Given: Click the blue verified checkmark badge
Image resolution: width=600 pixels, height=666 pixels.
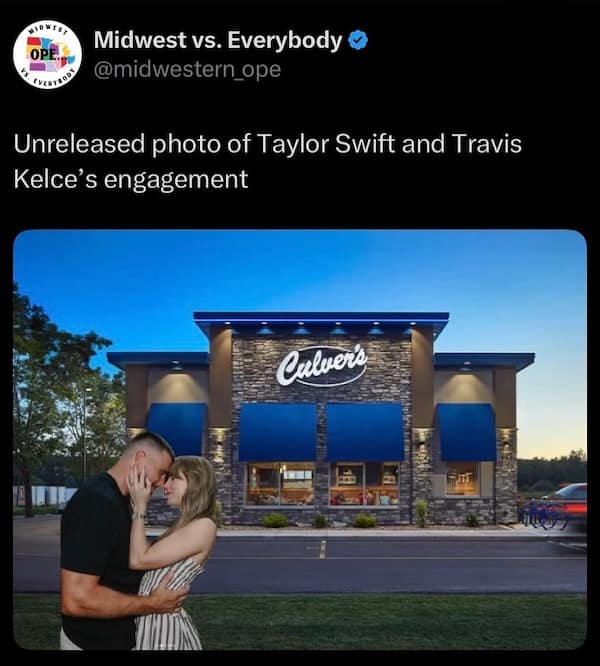Looking at the screenshot, I should pos(358,40).
